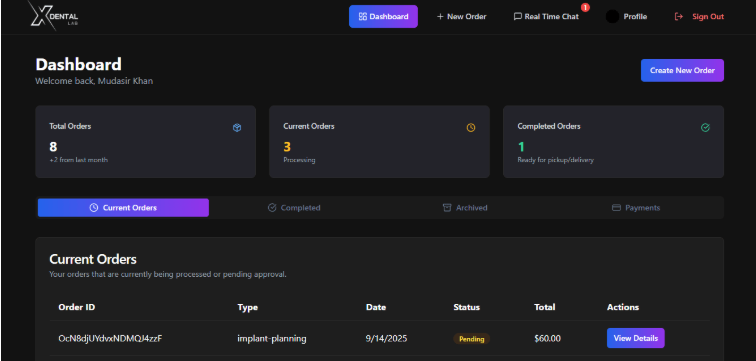This screenshot has width=756, height=361.
Task: Click the Pending status badge
Action: click(472, 339)
